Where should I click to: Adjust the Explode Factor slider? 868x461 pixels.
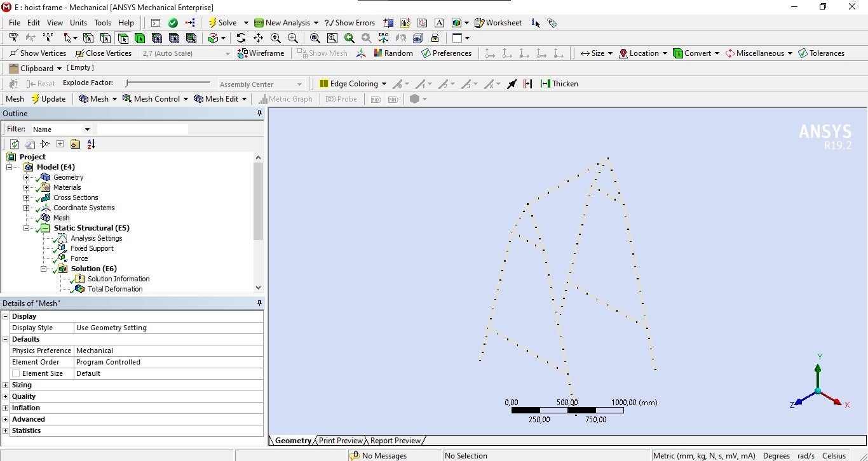pos(128,83)
